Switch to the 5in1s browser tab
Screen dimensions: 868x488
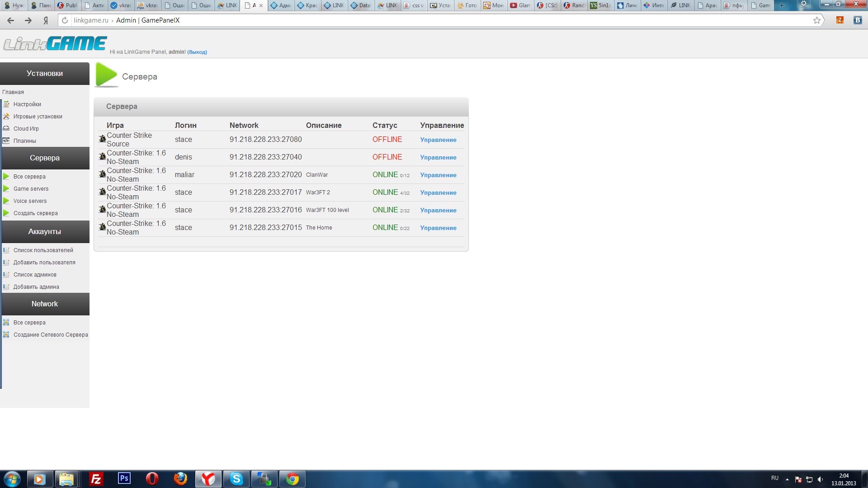point(600,5)
